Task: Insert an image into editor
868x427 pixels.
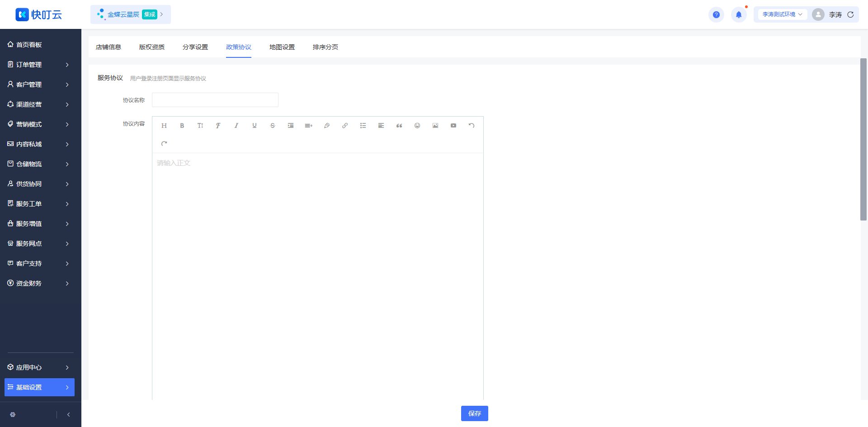Action: tap(435, 126)
